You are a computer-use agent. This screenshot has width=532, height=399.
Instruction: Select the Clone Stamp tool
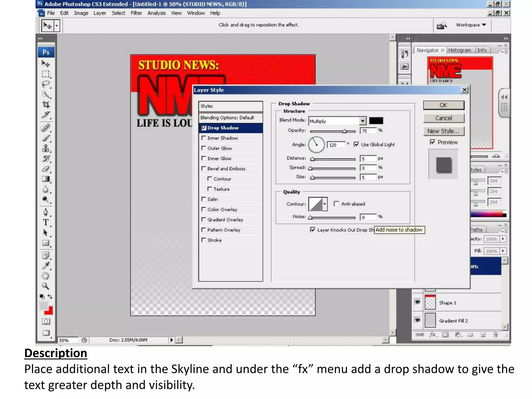point(46,148)
